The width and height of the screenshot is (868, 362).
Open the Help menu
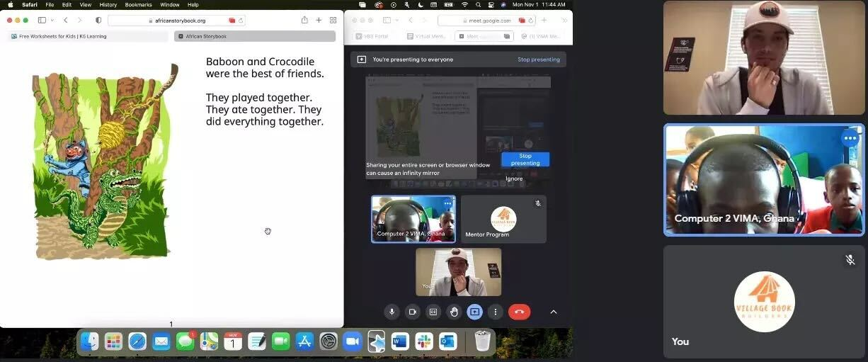click(x=193, y=5)
